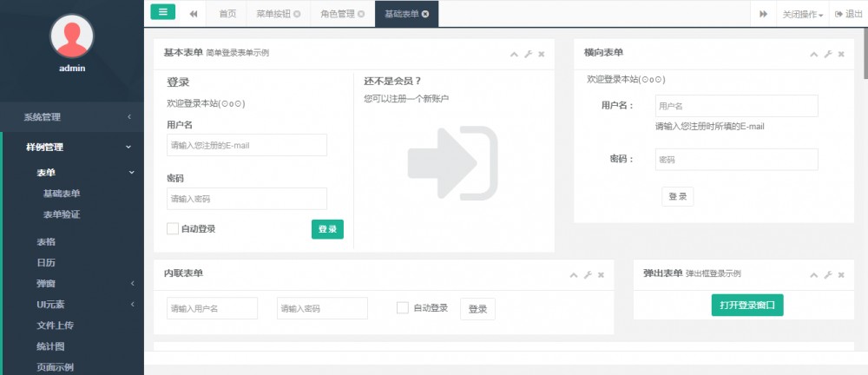Tick 自动登录 checkbox in 基本表单
Viewport: 868px width, 375px height.
tap(172, 229)
